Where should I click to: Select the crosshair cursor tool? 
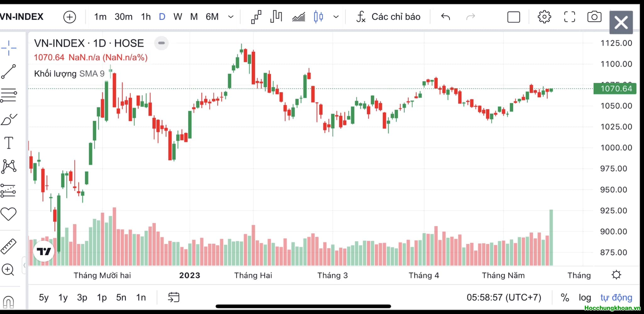[x=8, y=47]
